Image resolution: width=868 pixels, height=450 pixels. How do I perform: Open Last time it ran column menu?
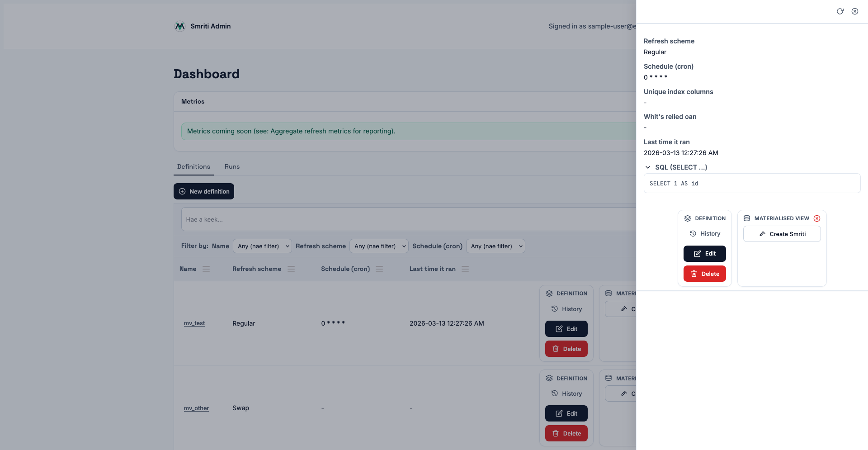[x=465, y=269]
